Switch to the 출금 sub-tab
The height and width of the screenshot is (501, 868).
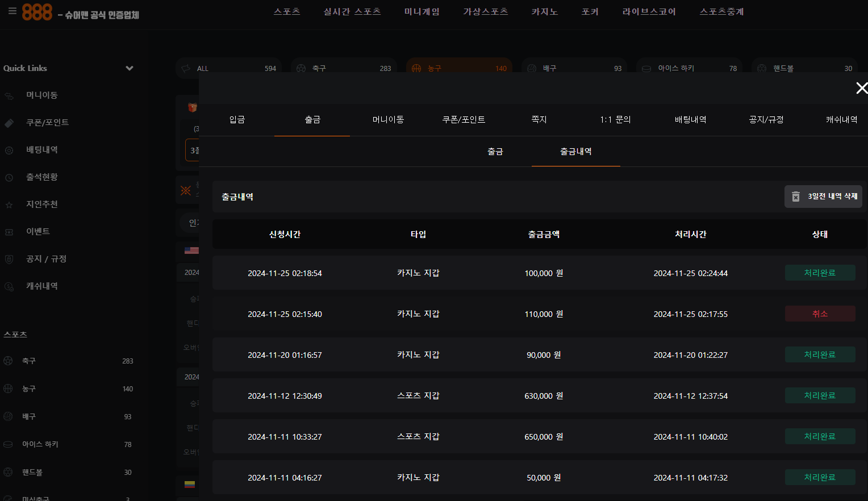coord(495,152)
